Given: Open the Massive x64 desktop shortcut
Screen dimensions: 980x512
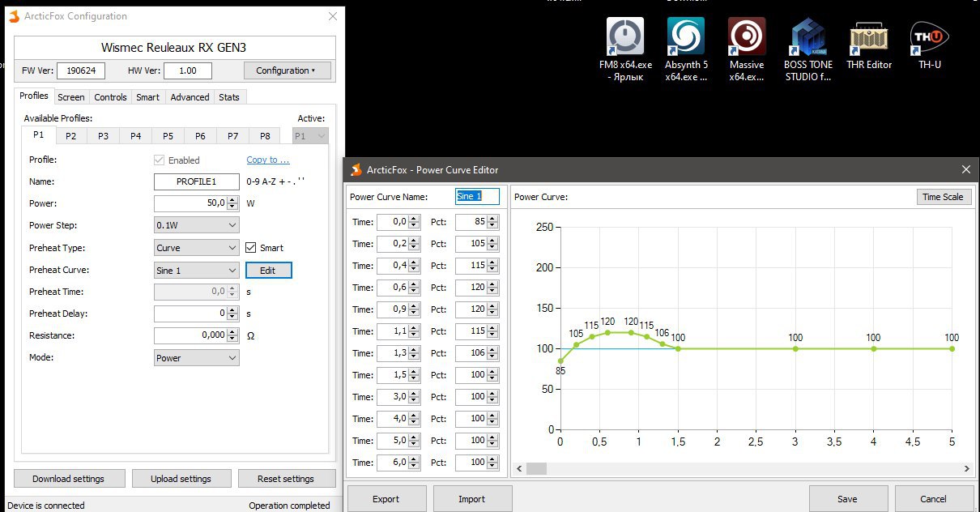Looking at the screenshot, I should click(747, 49).
